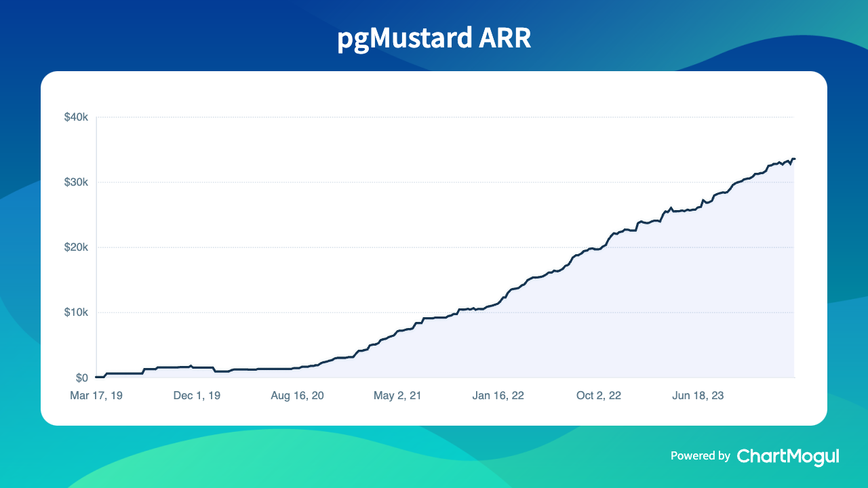Click the $30k y-axis label
Image resolution: width=868 pixels, height=488 pixels.
pos(76,182)
